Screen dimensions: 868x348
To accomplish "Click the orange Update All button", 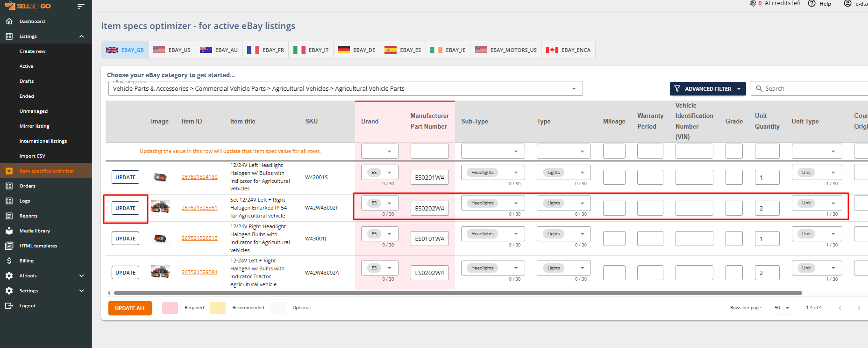I will 130,308.
